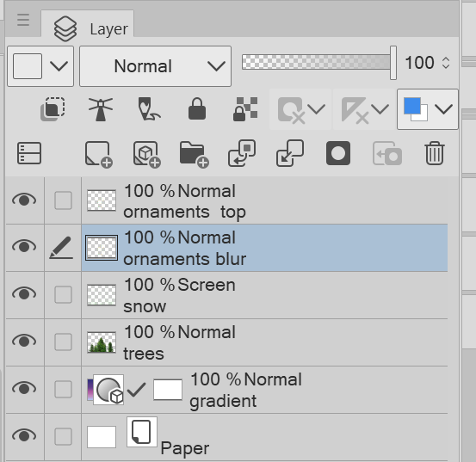Create a new layer folder

click(x=194, y=154)
